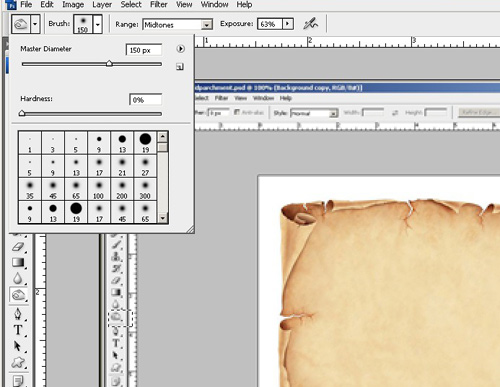Viewport: 500px width, 387px height.
Task: Open the Edit menu
Action: click(47, 5)
